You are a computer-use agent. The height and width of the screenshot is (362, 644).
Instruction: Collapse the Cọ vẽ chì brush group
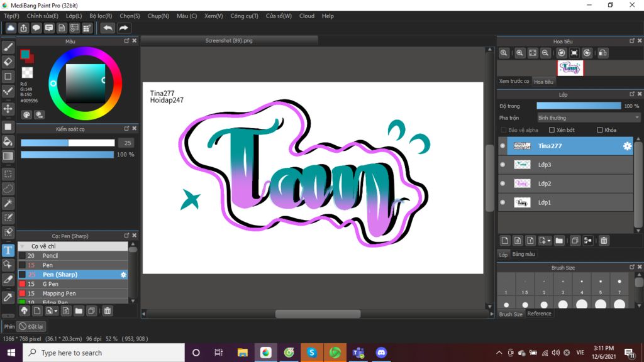(22, 246)
